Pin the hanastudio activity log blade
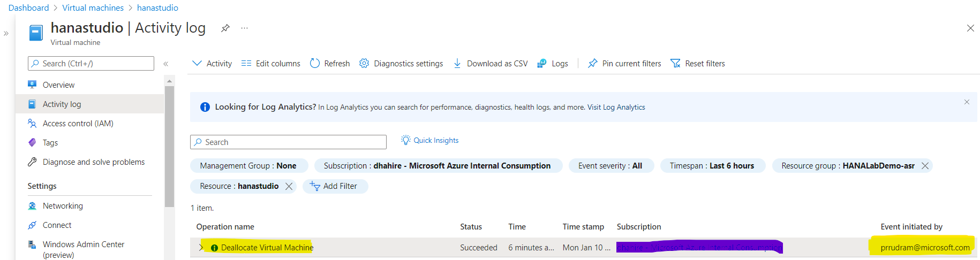Viewport: 980px width, 260px height. (225, 28)
